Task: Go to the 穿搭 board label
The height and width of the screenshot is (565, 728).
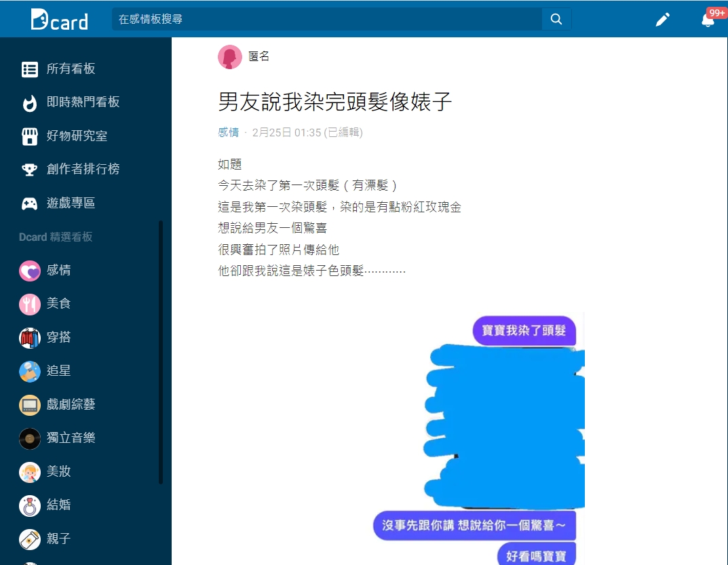Action: [x=58, y=337]
